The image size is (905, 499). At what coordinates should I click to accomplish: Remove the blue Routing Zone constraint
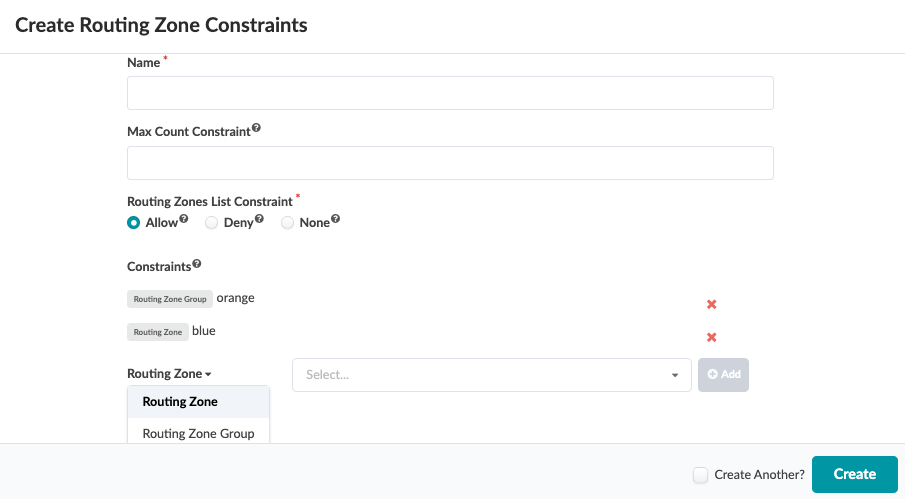tap(712, 337)
